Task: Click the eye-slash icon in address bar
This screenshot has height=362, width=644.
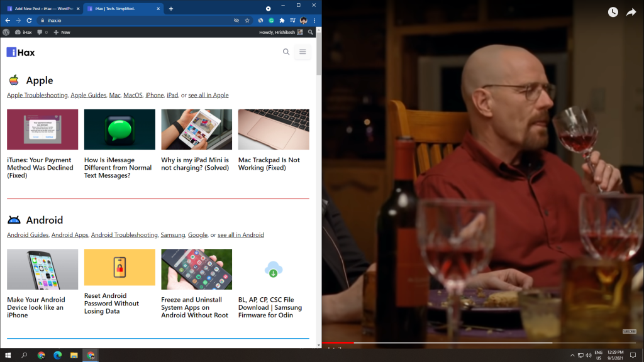Action: (236, 20)
